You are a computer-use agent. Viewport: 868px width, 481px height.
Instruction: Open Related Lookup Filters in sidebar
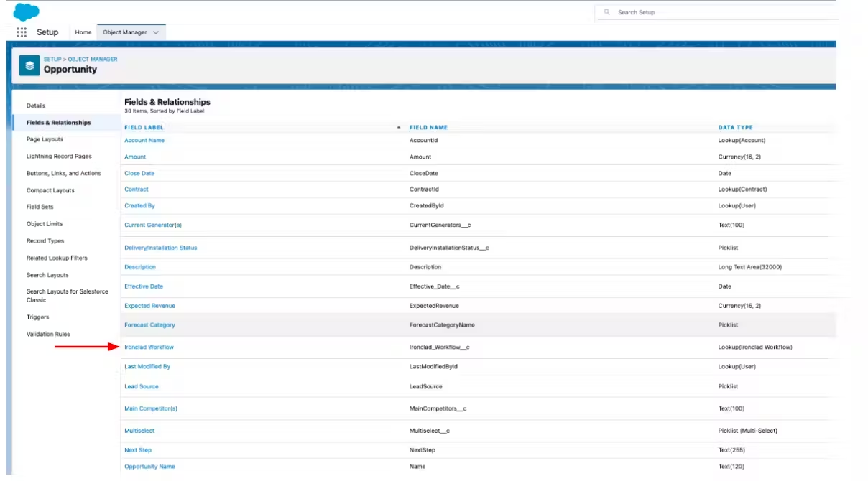(57, 258)
